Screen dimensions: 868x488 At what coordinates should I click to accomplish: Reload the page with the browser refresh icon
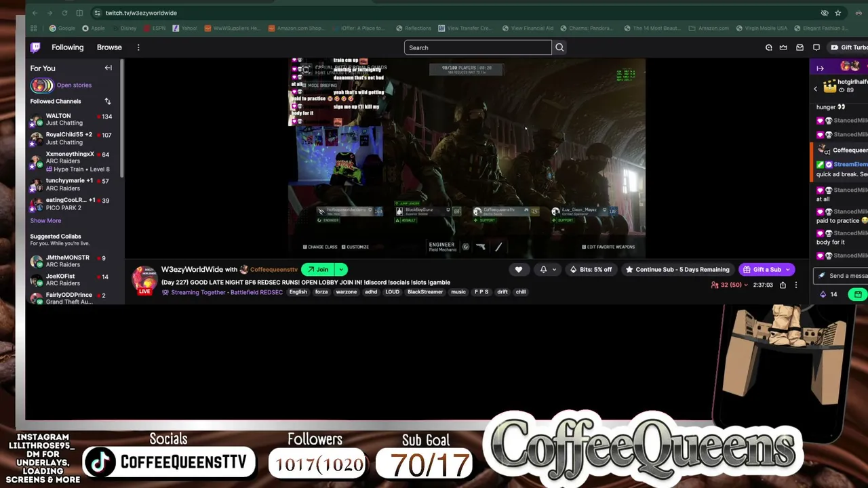coord(64,13)
